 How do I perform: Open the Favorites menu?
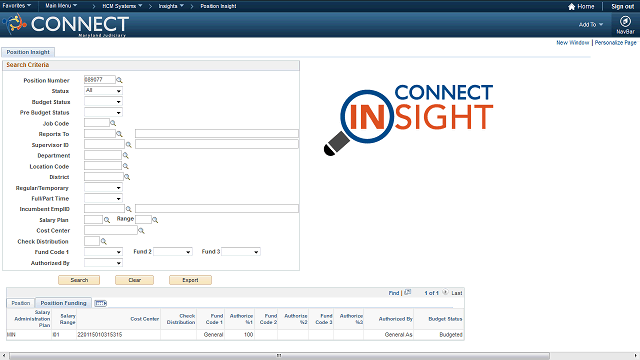point(16,6)
